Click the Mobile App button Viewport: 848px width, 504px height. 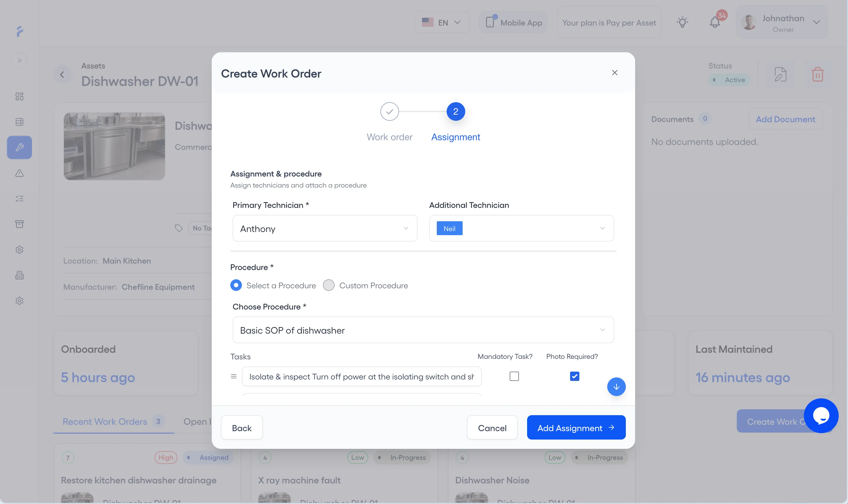[x=513, y=22]
